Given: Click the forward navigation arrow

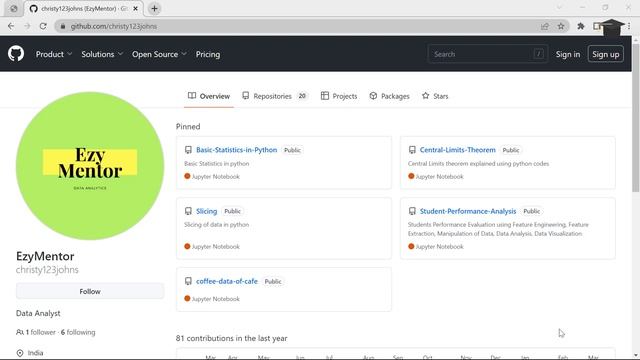Looking at the screenshot, I should (x=27, y=26).
